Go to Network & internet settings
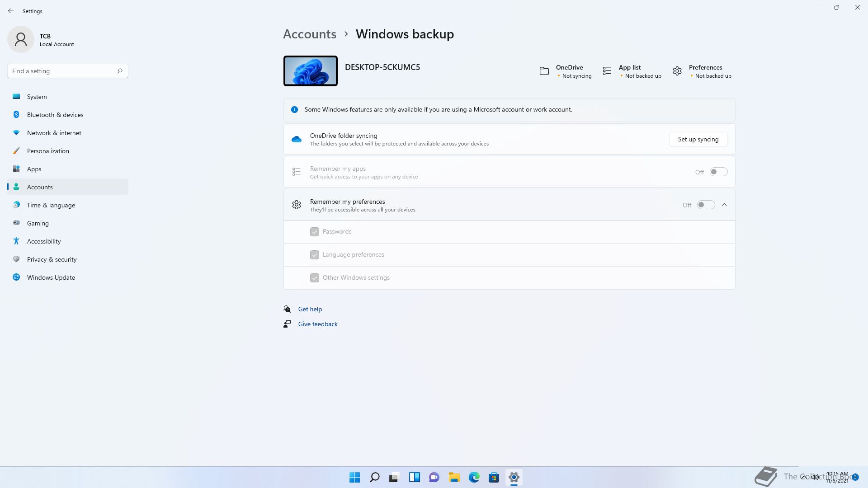Viewport: 868px width, 488px height. tap(68, 133)
